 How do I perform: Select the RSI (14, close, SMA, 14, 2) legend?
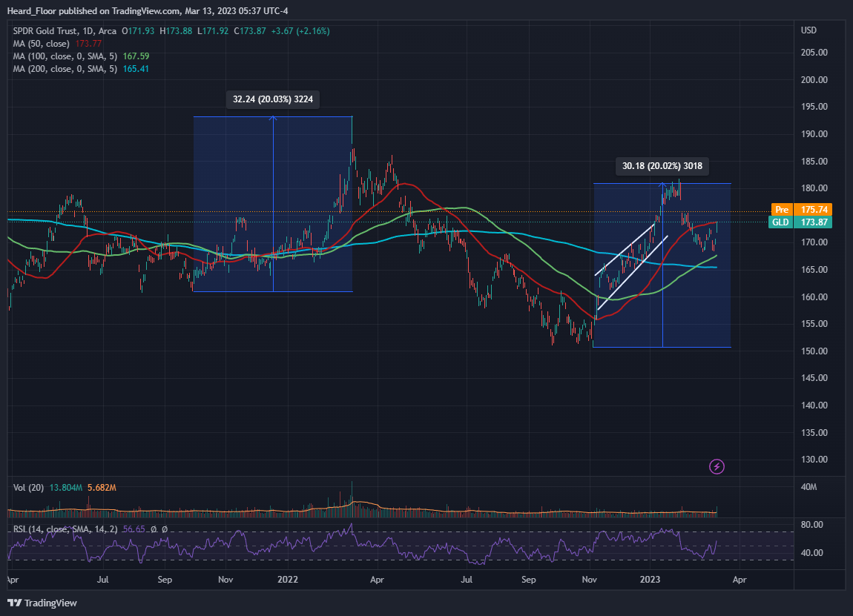click(x=65, y=529)
